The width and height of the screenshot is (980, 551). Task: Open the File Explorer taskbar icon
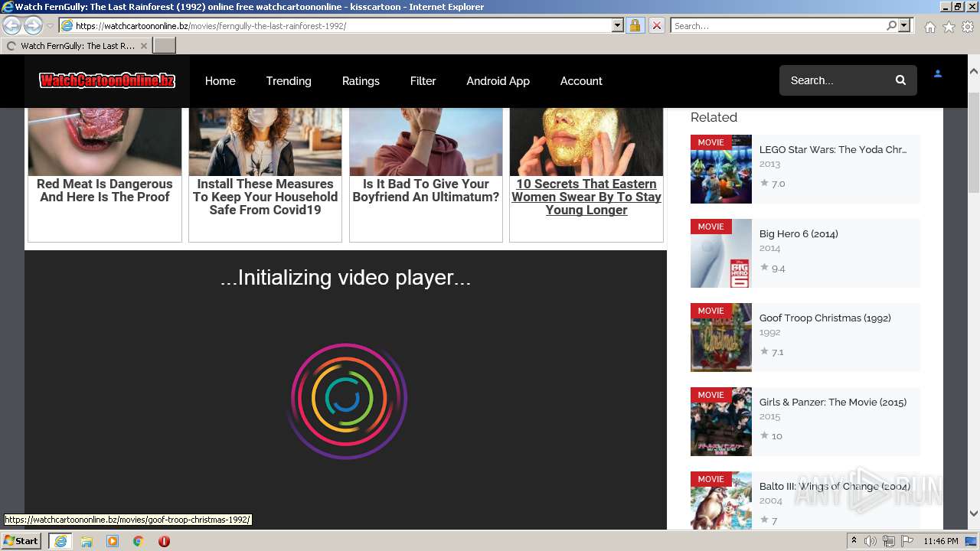[87, 541]
